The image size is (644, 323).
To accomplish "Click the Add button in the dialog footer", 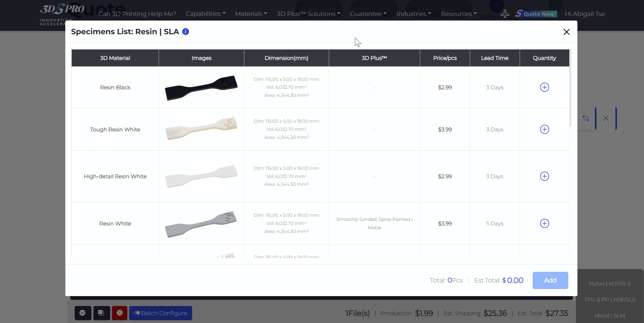I will pos(550,280).
